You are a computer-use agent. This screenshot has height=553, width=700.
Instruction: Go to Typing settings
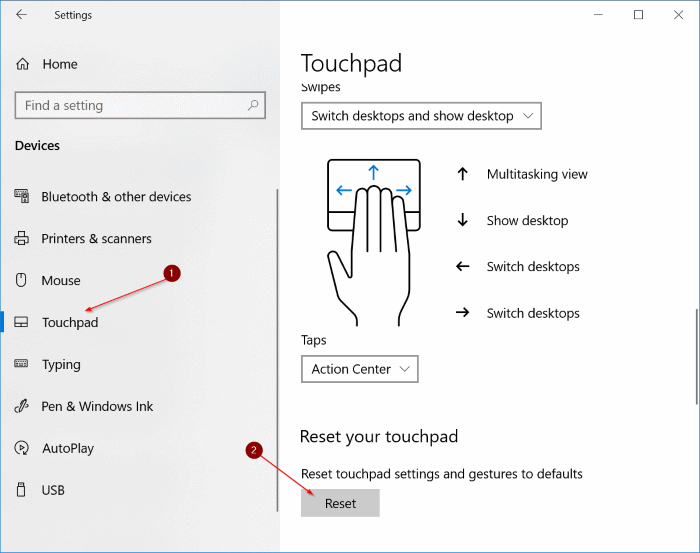(61, 365)
